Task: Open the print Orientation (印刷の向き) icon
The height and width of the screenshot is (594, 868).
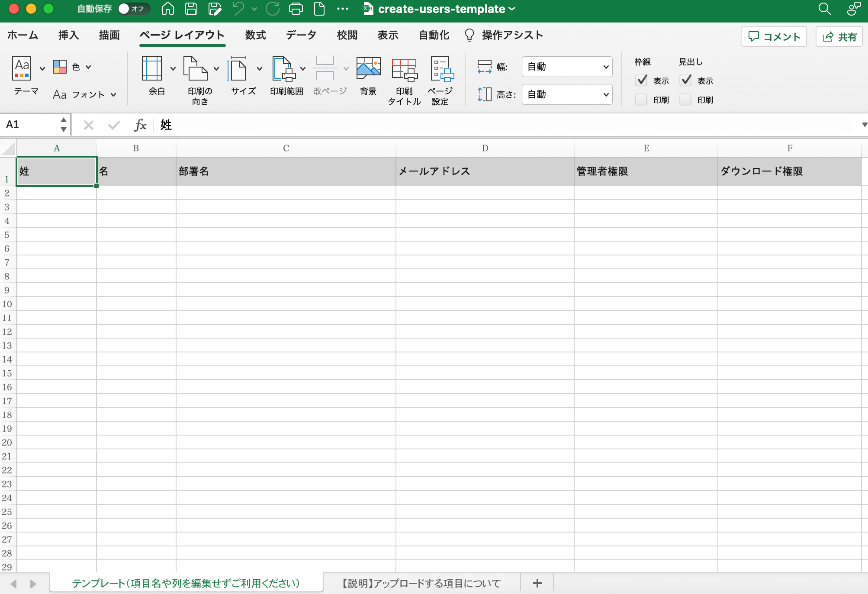Action: pos(195,68)
